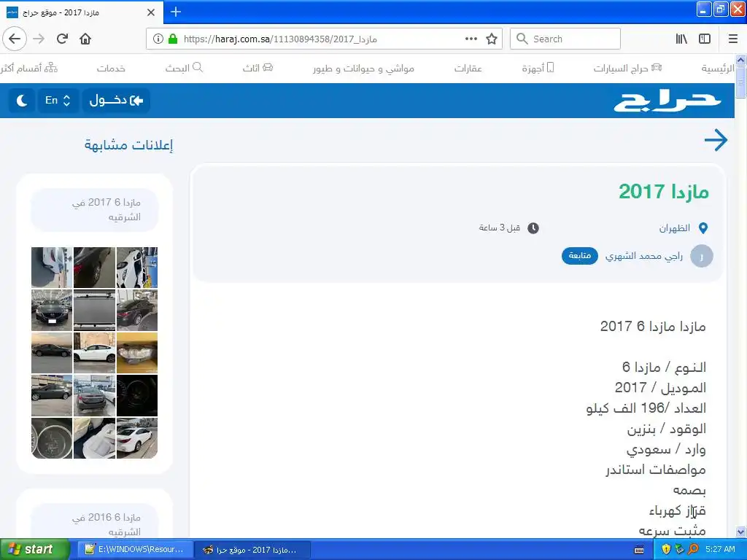Screen dimensions: 747x560
Task: Click the clock icon near قبل 3 ساعة
Action: [533, 228]
